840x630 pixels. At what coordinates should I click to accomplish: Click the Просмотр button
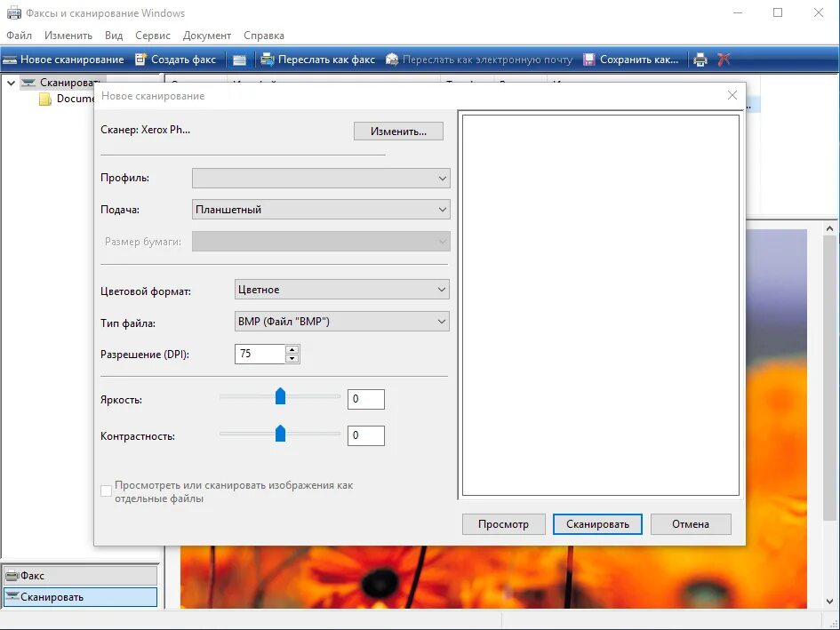point(504,524)
